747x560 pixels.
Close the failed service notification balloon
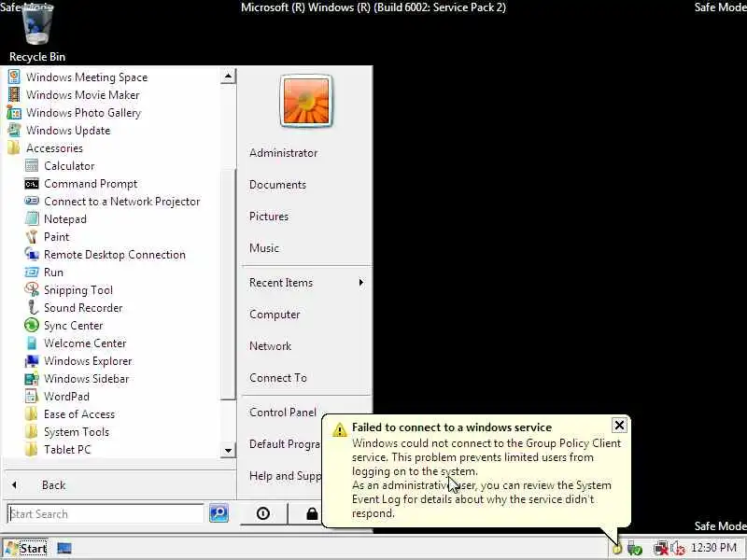(x=619, y=425)
